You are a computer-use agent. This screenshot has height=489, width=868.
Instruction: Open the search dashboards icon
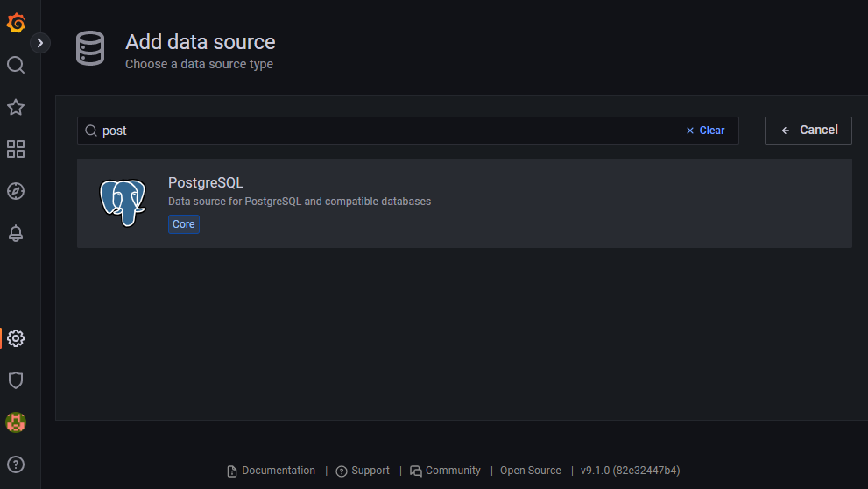point(16,66)
